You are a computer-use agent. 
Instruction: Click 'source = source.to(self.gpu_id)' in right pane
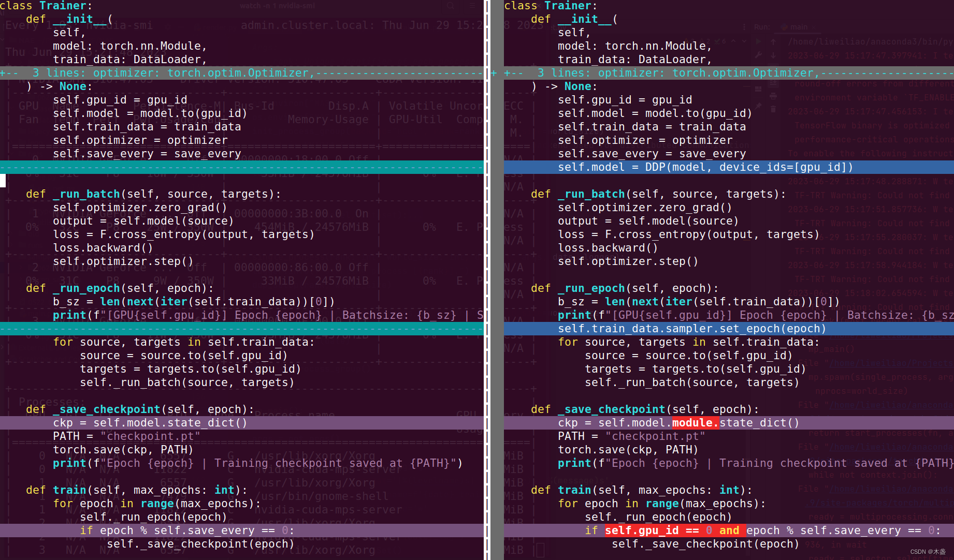[689, 356]
